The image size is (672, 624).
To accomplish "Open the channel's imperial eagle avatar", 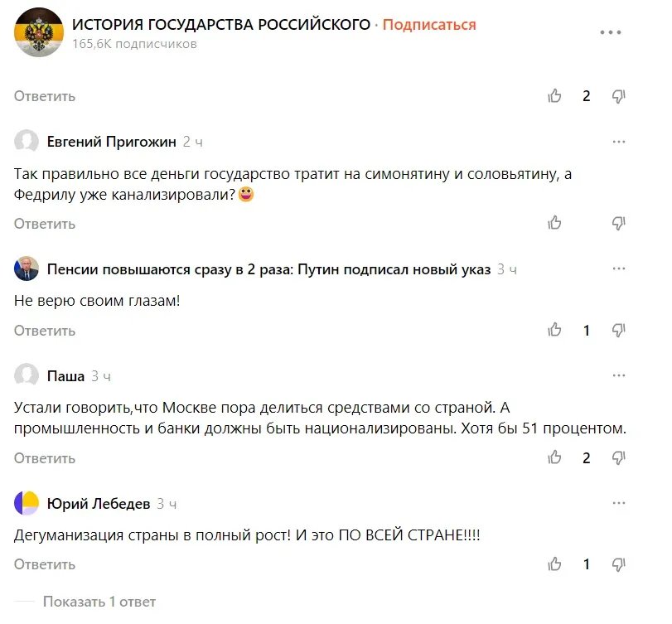I will [39, 32].
